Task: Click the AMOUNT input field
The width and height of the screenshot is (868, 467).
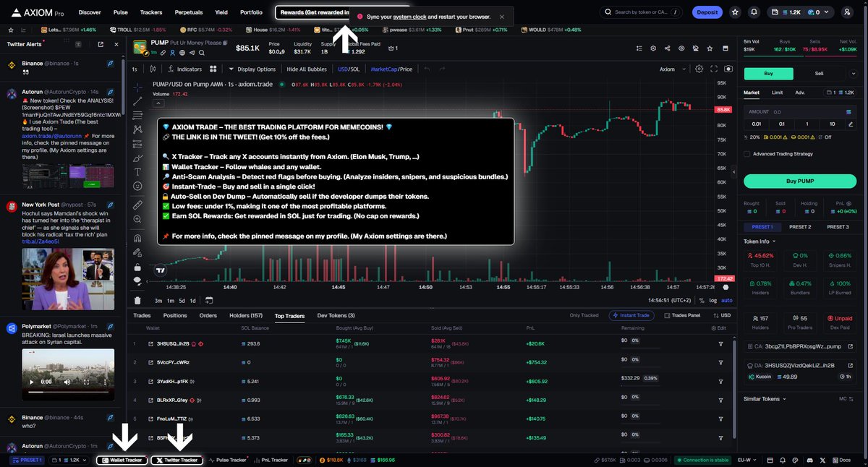Action: click(x=799, y=112)
